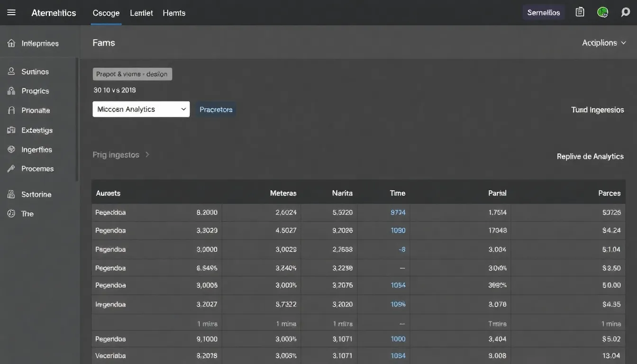Sort by the Meteras column header
This screenshot has width=637, height=364.
pos(283,193)
